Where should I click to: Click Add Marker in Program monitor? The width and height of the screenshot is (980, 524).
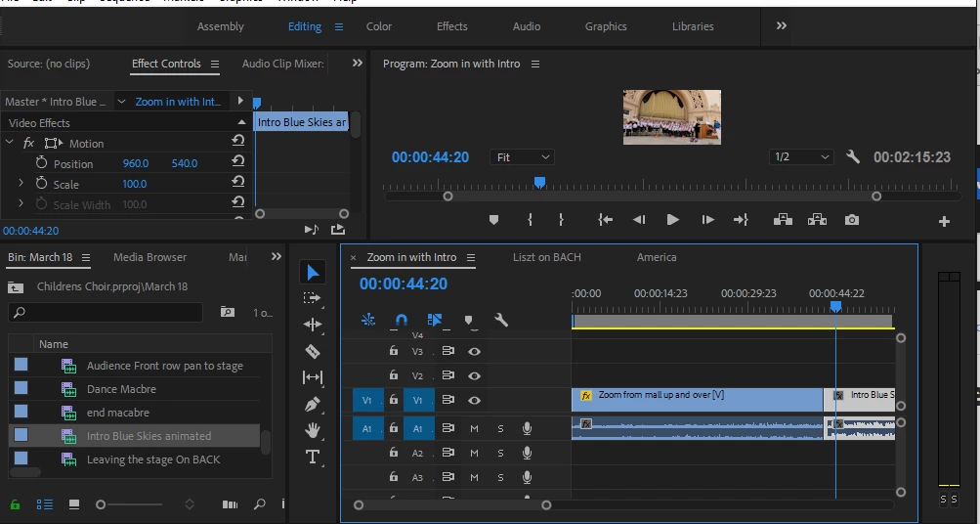pyautogui.click(x=493, y=220)
